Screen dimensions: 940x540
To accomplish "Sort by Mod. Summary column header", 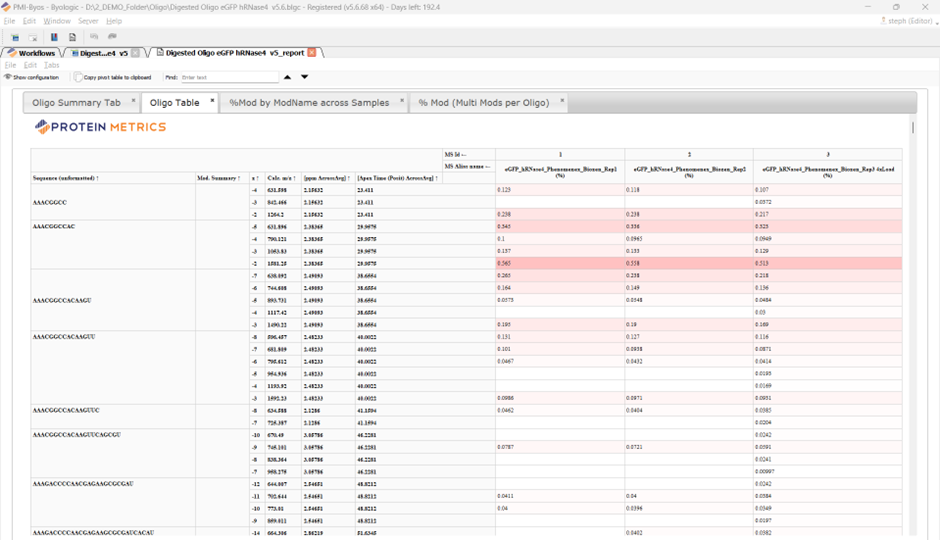I will coord(219,178).
